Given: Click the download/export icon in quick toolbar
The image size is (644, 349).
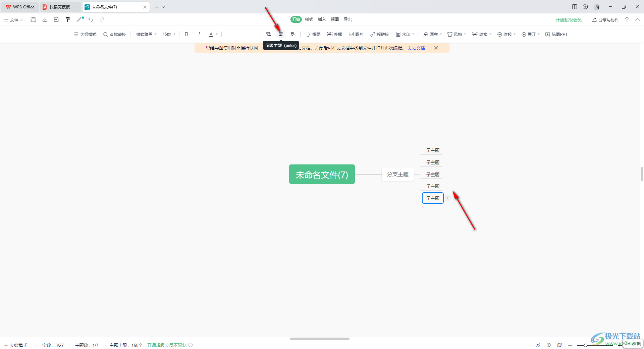Looking at the screenshot, I should click(x=45, y=20).
